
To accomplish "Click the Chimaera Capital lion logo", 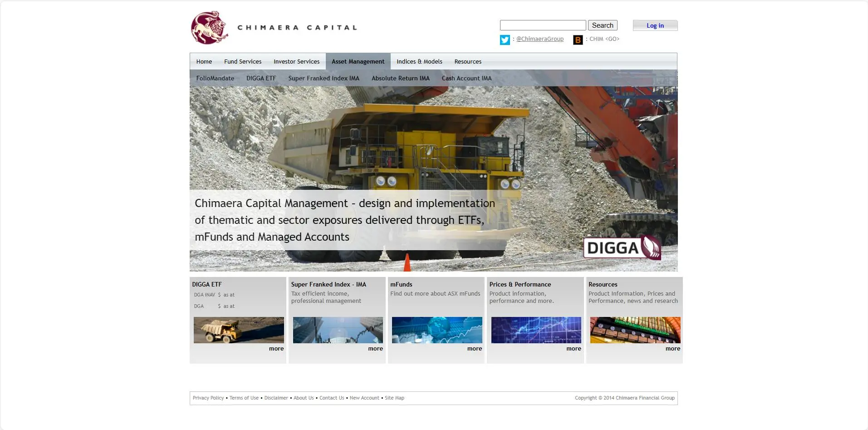I will [x=210, y=28].
